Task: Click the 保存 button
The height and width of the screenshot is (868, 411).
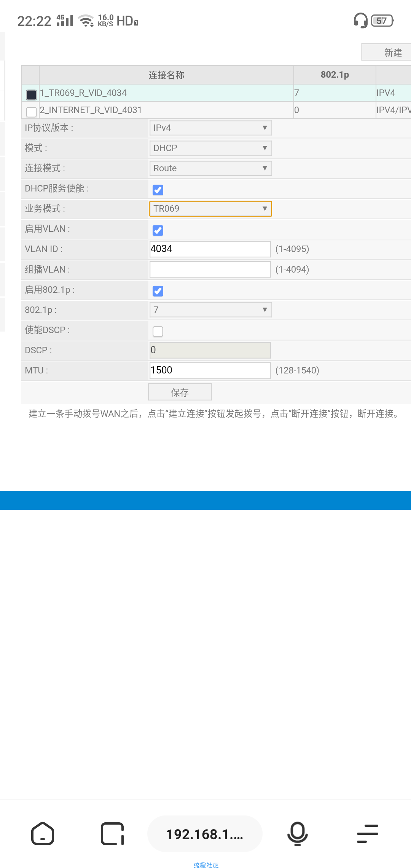Action: [x=180, y=392]
